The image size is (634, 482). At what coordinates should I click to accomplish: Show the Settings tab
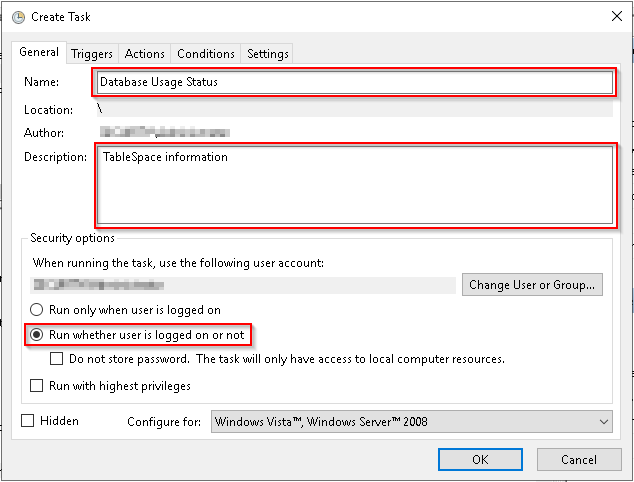click(x=267, y=54)
